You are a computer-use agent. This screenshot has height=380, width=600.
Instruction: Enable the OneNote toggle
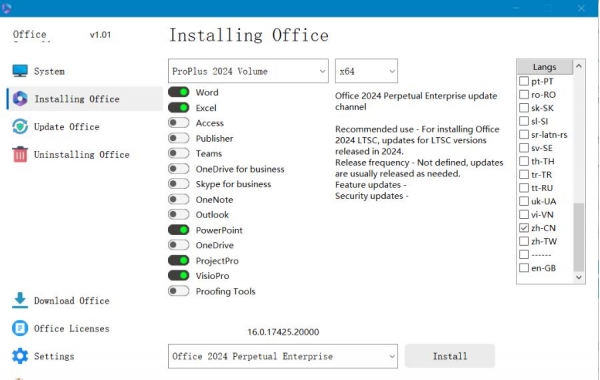pos(179,199)
